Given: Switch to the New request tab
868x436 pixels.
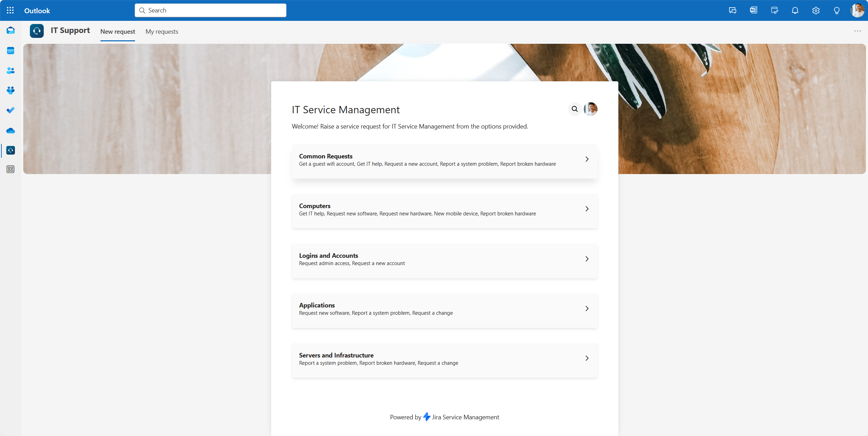Looking at the screenshot, I should (118, 32).
